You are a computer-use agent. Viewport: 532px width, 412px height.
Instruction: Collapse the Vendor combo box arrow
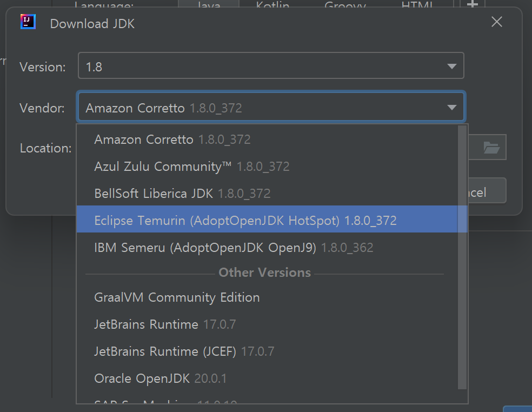pos(451,108)
